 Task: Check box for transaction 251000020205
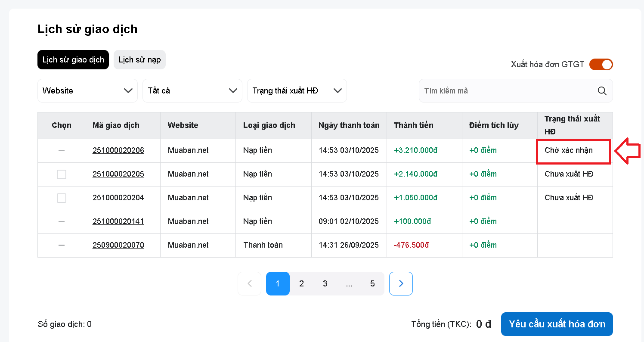point(62,174)
